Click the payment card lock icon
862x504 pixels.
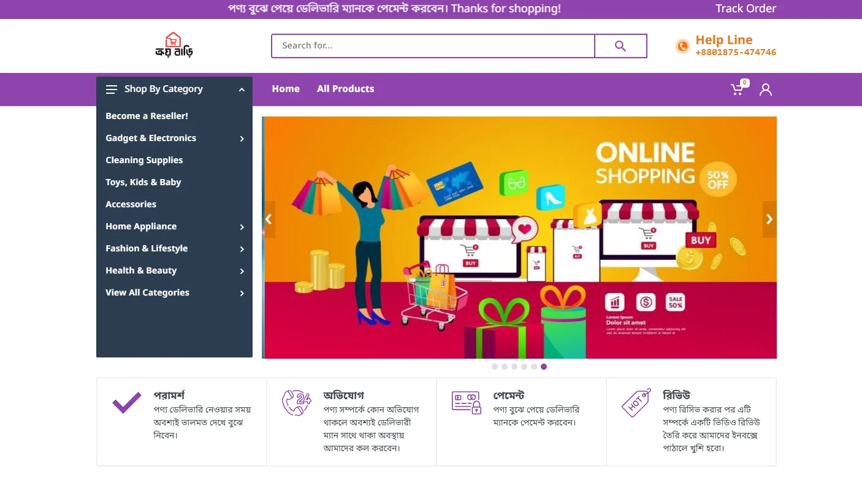point(467,403)
